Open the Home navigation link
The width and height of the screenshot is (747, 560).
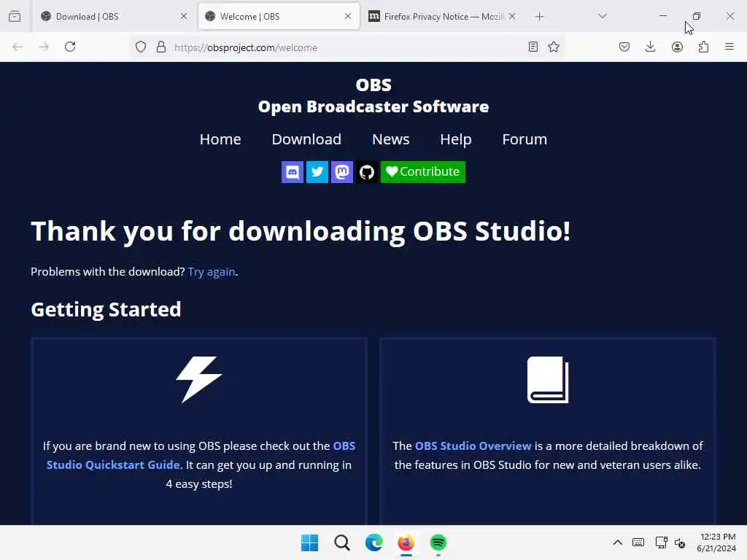coord(220,139)
